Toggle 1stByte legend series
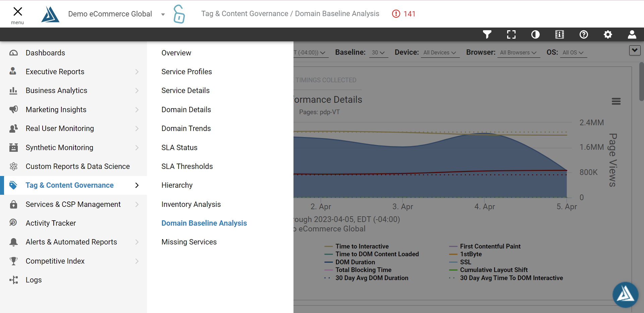 tap(466, 254)
